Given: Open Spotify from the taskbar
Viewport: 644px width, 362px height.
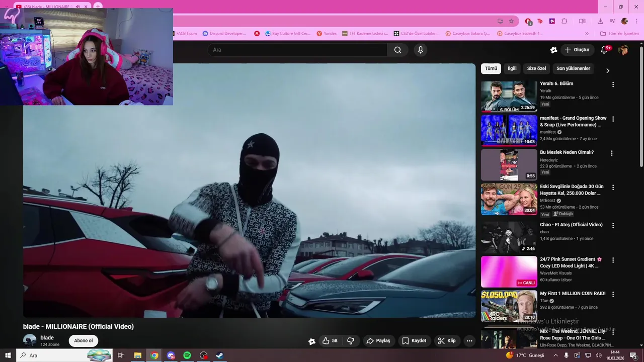Looking at the screenshot, I should point(187,355).
